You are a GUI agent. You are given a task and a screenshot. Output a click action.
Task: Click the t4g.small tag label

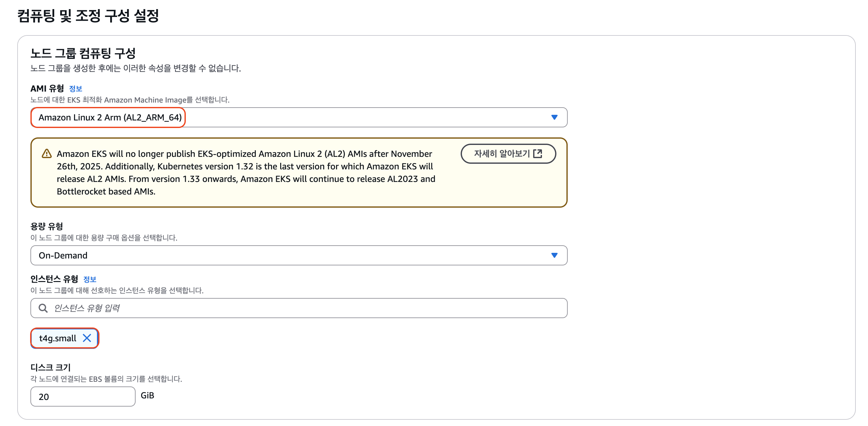[x=58, y=338]
